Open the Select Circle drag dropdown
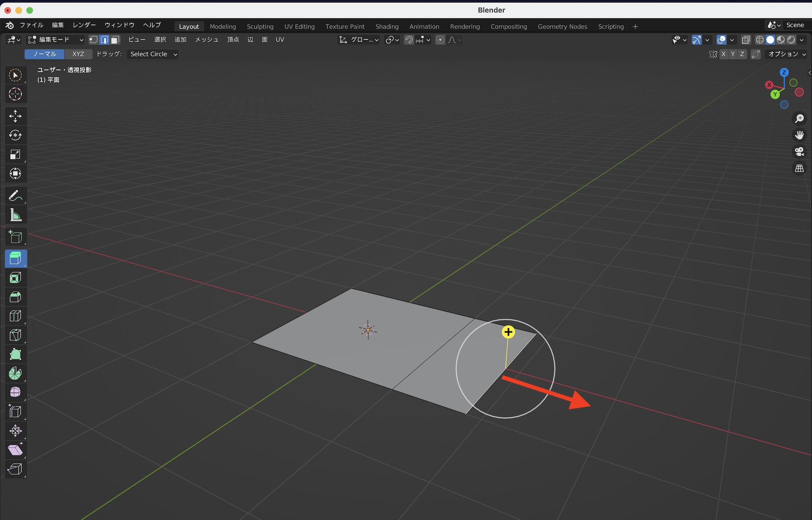This screenshot has height=520, width=812. pos(153,54)
